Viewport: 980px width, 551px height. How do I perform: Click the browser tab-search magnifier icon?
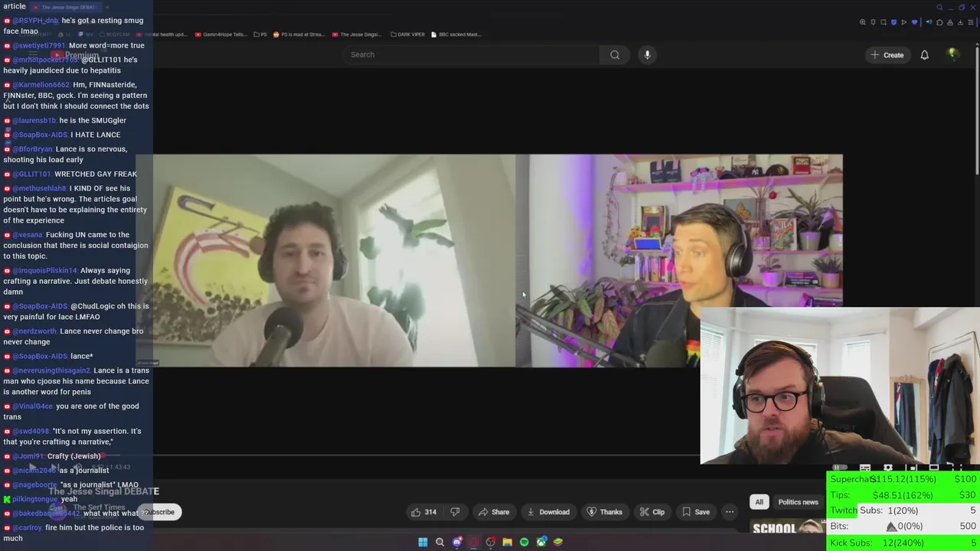pos(939,7)
